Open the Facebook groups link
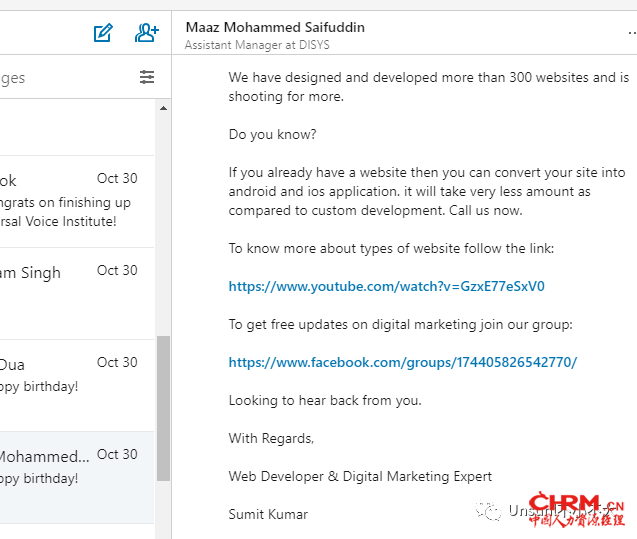637x539 pixels. pyautogui.click(x=403, y=362)
